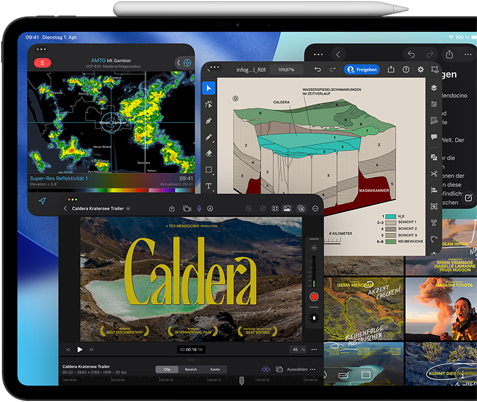Open the Layers panel icon on right

[434, 88]
